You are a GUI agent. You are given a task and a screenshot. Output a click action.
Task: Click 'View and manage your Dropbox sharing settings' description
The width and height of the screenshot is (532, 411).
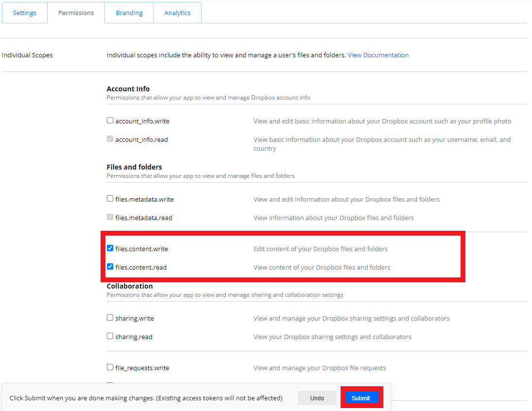[351, 318]
